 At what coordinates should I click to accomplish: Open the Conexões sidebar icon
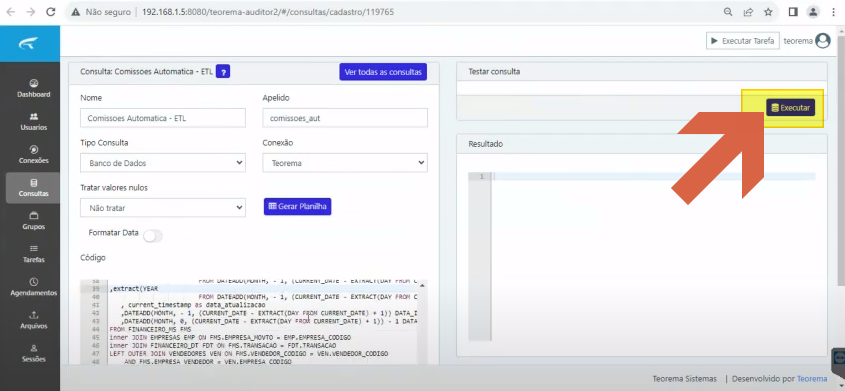tap(33, 149)
